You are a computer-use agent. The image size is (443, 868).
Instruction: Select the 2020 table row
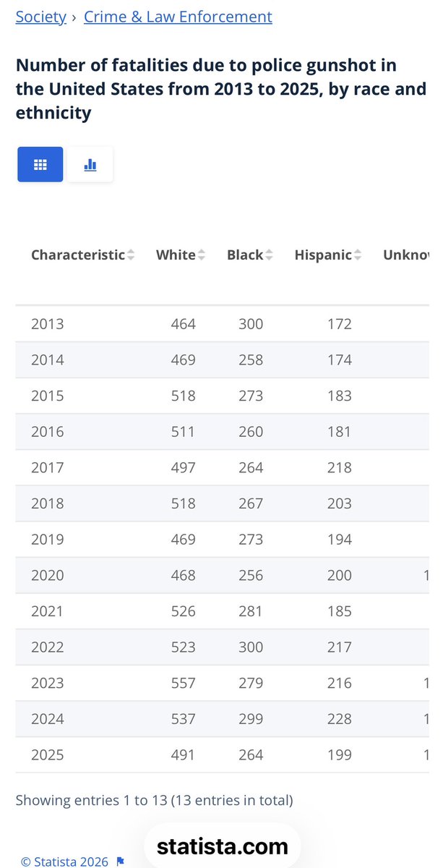[222, 575]
